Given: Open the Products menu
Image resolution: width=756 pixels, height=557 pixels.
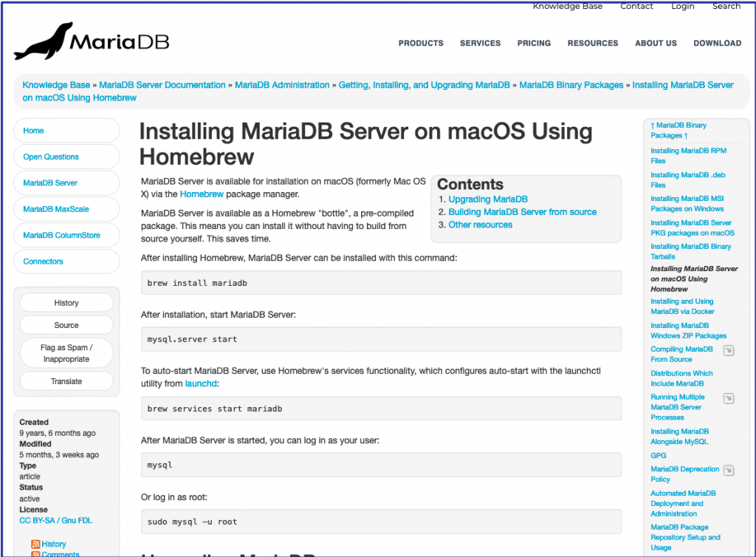Looking at the screenshot, I should tap(421, 43).
